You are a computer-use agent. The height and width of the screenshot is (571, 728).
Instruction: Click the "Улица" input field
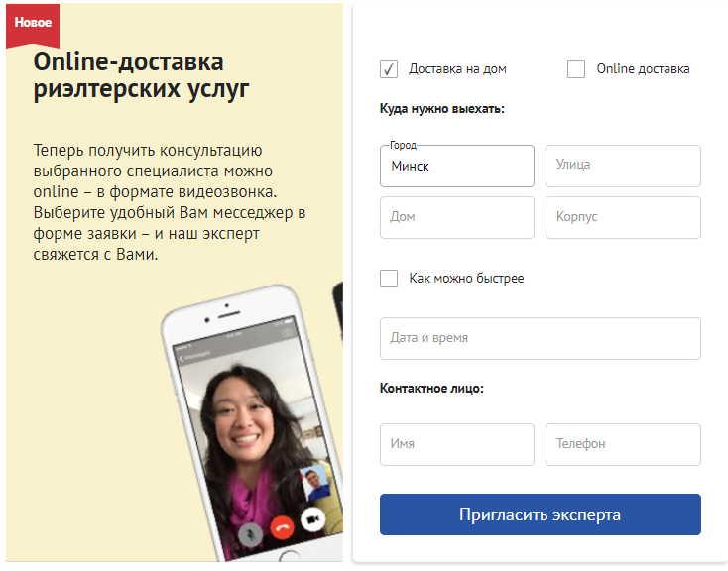[x=623, y=167]
